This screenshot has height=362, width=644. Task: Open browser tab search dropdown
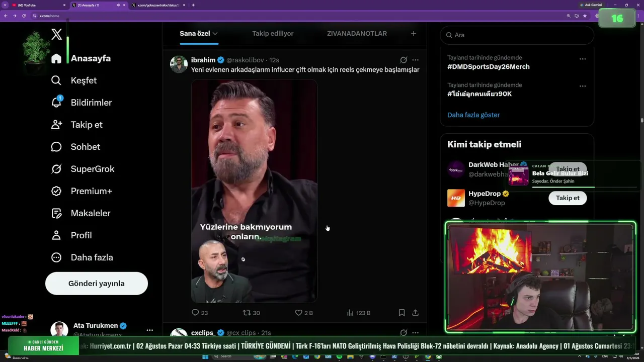click(5, 5)
